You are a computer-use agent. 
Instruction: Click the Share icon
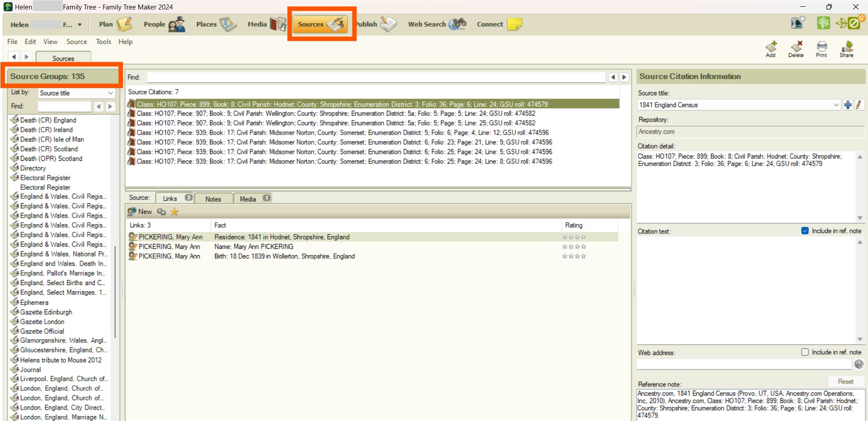pyautogui.click(x=846, y=49)
